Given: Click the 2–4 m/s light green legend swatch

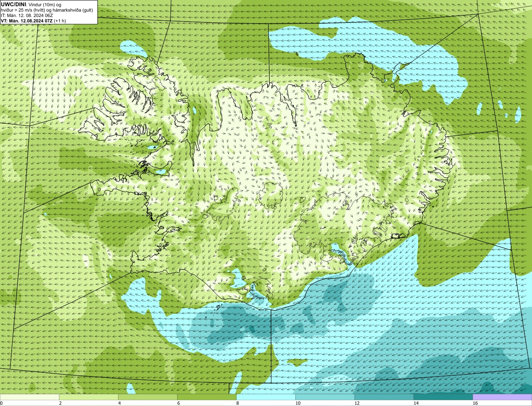Looking at the screenshot, I should click(89, 397).
